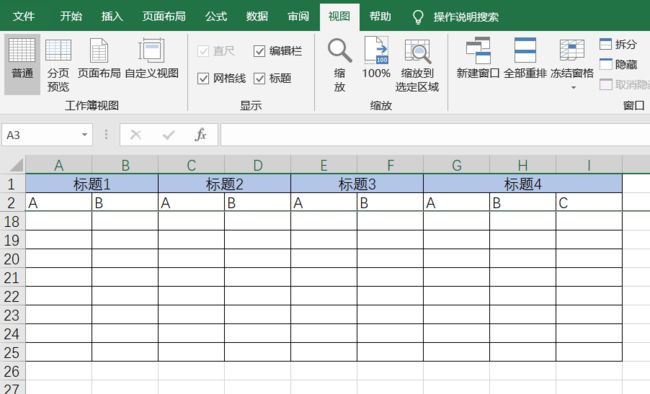Toggle the 网格线 gridlines checkbox
The width and height of the screenshot is (650, 394).
click(203, 78)
